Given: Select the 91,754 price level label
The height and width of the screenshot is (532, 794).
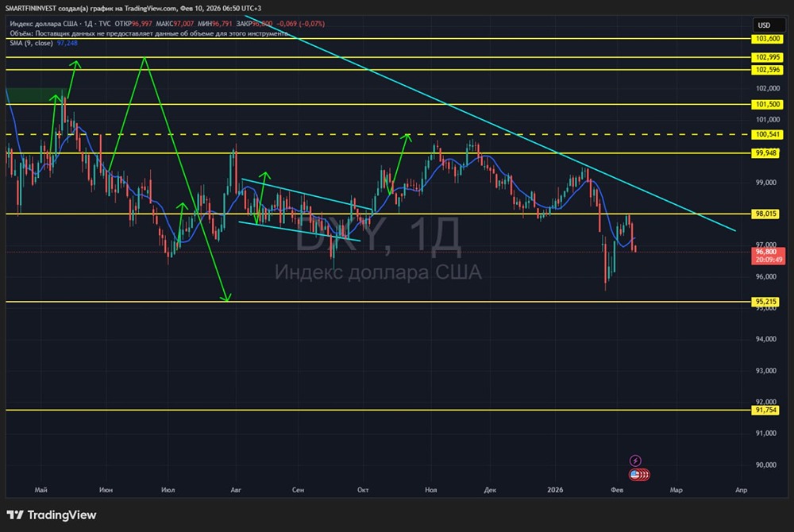Looking at the screenshot, I should click(x=766, y=410).
